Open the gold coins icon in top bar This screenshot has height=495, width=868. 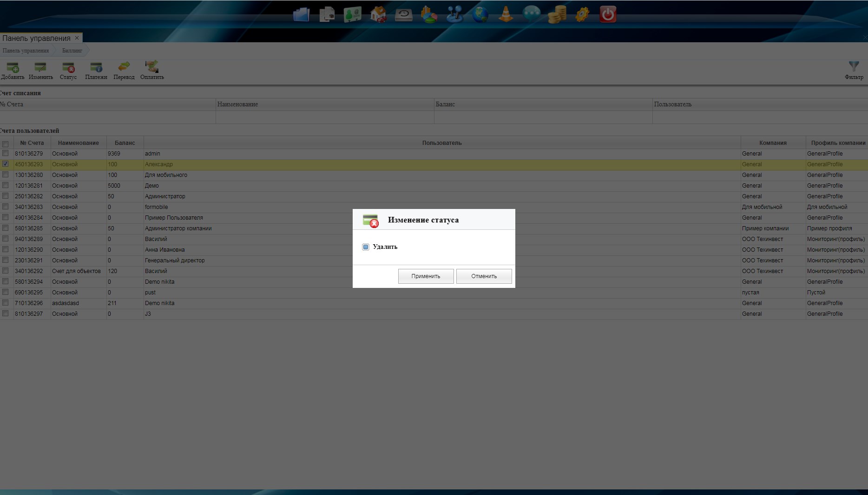557,14
